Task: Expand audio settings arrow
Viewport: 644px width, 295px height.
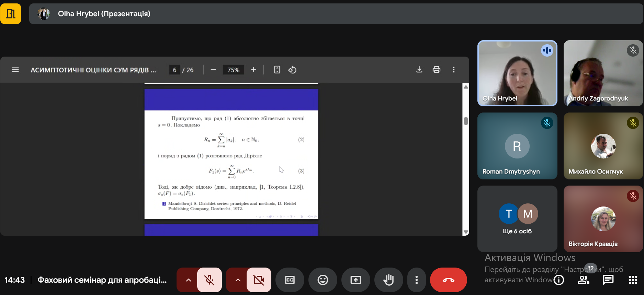Action: 188,280
